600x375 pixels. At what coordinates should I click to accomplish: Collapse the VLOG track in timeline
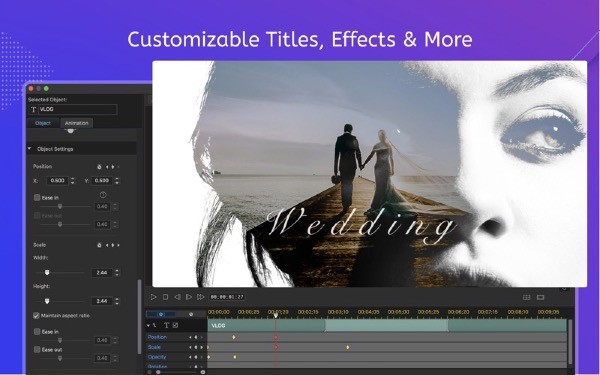(148, 325)
